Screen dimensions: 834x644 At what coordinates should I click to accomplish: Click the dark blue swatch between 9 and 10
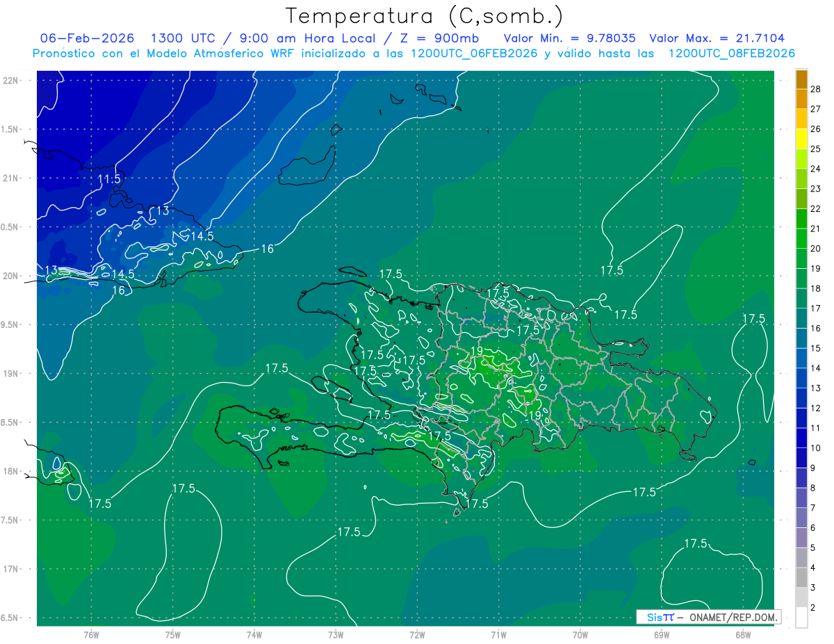click(801, 459)
